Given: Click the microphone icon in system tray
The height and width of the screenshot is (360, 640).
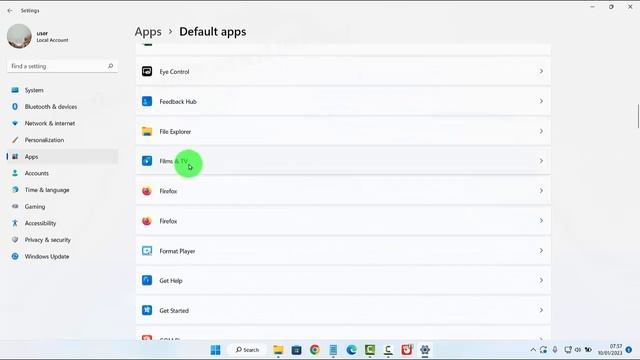Looking at the screenshot, I should [555, 350].
